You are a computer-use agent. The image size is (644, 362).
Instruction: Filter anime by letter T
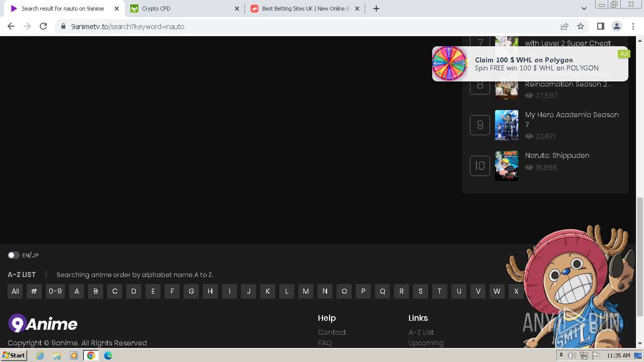coord(440,291)
